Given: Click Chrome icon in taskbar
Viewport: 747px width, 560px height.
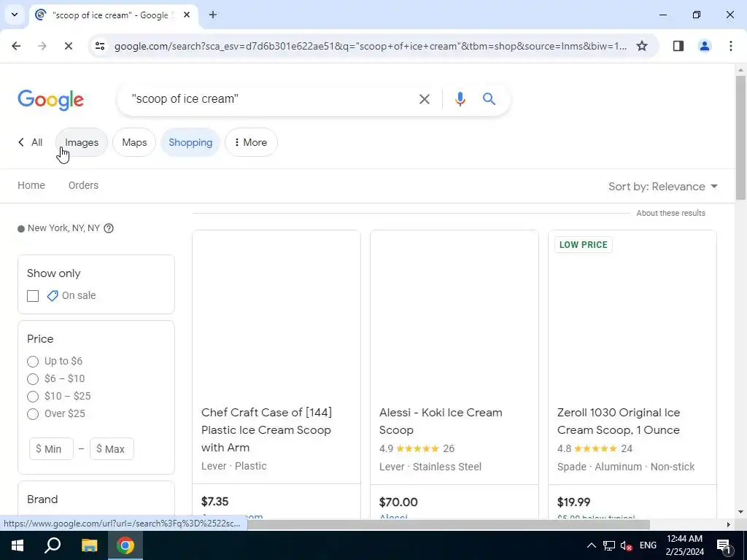Looking at the screenshot, I should [125, 545].
